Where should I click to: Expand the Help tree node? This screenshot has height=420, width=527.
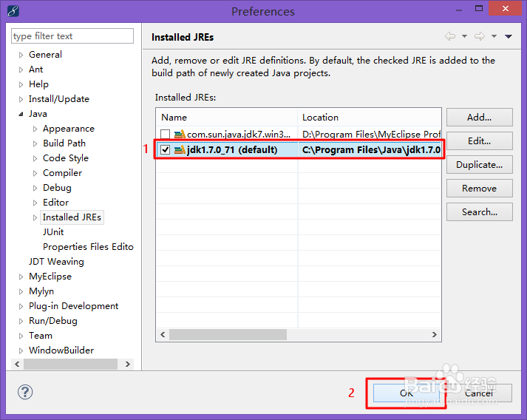point(21,84)
